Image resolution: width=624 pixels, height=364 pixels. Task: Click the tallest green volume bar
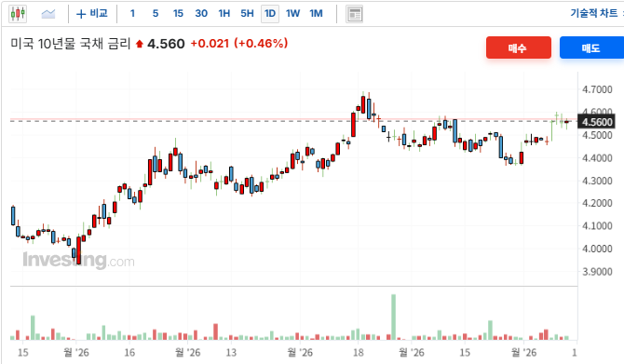click(x=394, y=317)
